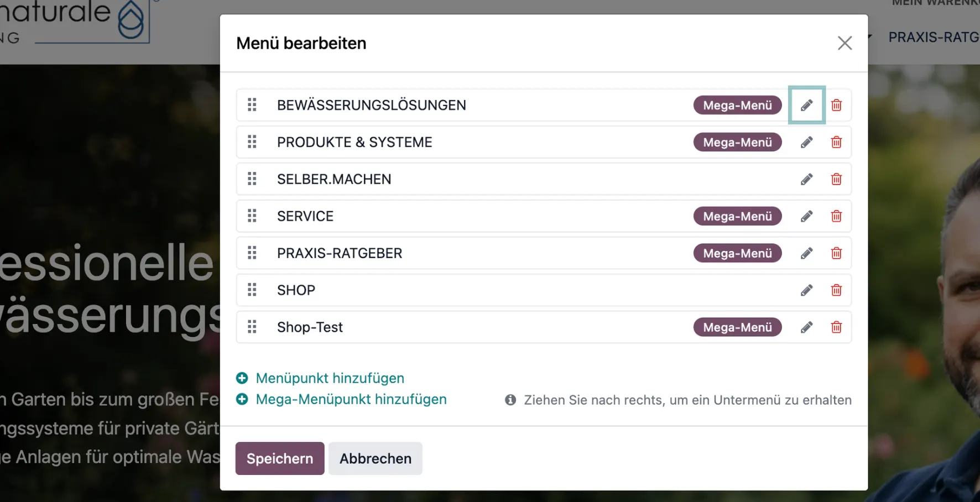Open the PRAXIS-RATGEBER dropdown in the site header
980x502 pixels.
(934, 37)
